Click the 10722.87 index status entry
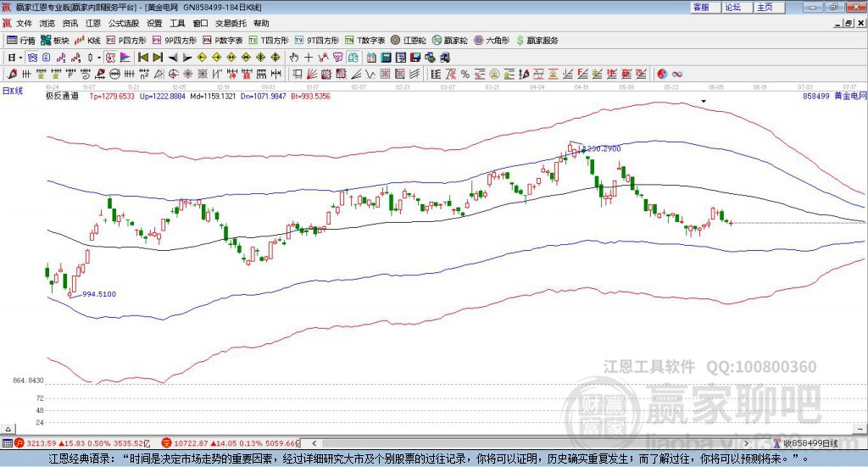Image resolution: width=868 pixels, height=467 pixels. pyautogui.click(x=231, y=443)
